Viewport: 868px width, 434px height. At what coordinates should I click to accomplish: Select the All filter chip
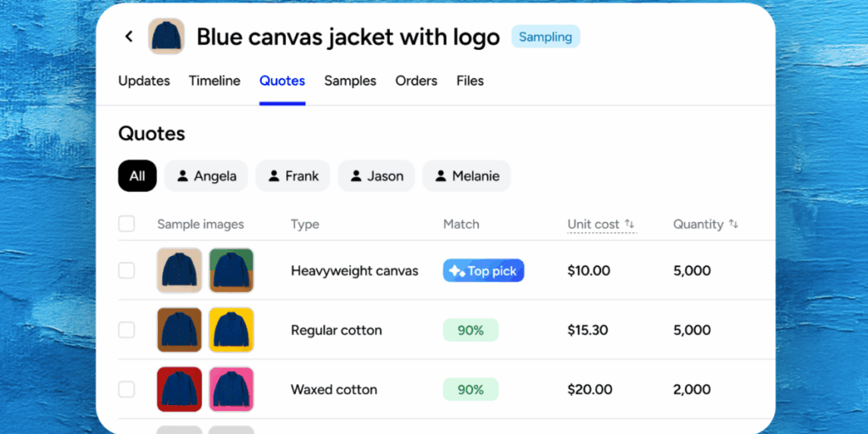pyautogui.click(x=137, y=176)
